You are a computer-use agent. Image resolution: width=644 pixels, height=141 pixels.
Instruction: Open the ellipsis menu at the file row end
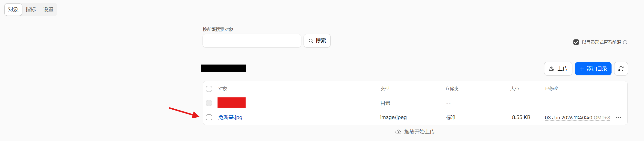click(x=619, y=117)
